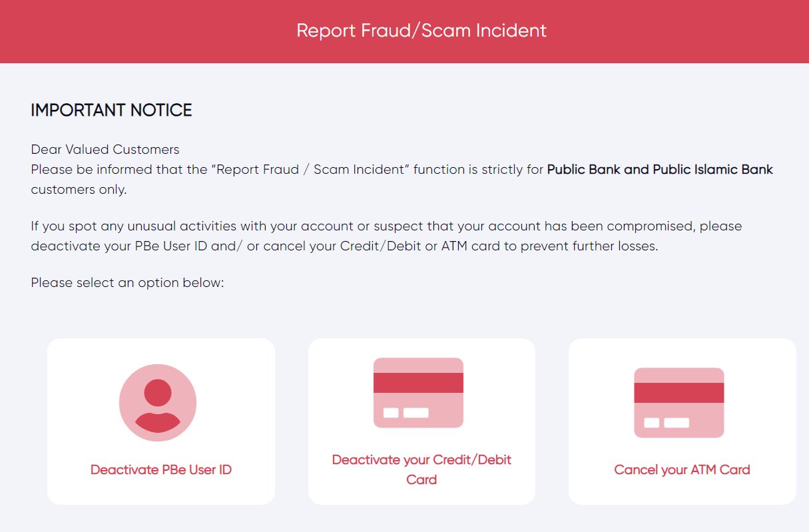This screenshot has height=532, width=809.
Task: Click the IMPORTANT NOTICE heading
Action: tap(110, 110)
